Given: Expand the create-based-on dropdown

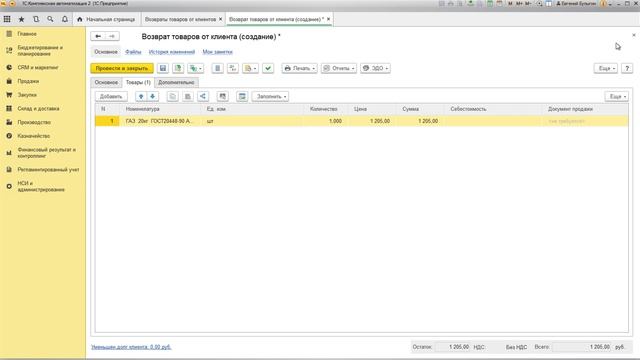Looking at the screenshot, I should 196,68.
